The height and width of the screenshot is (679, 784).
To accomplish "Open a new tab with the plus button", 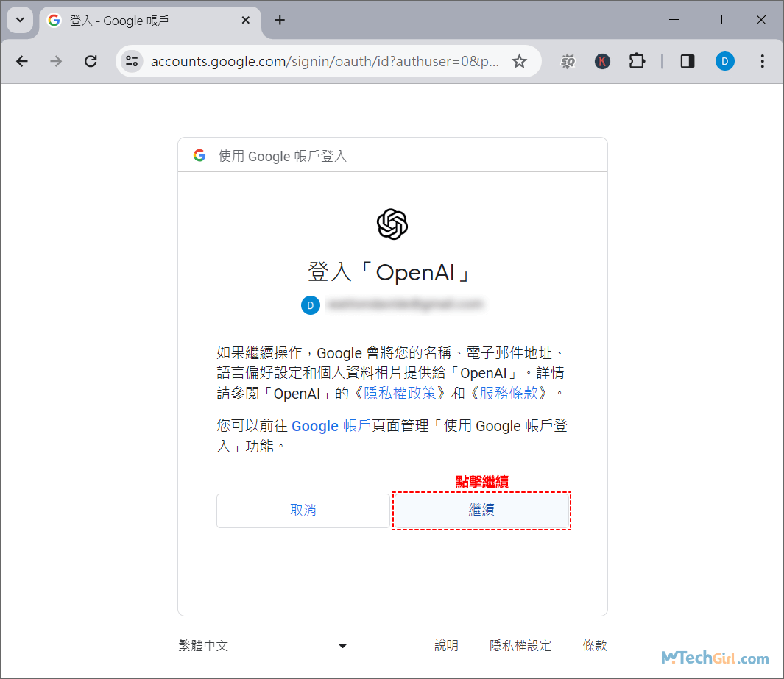I will coord(280,20).
